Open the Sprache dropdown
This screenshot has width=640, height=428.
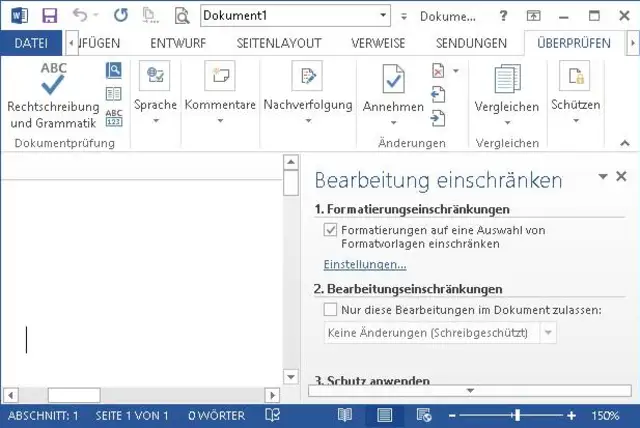pyautogui.click(x=155, y=94)
